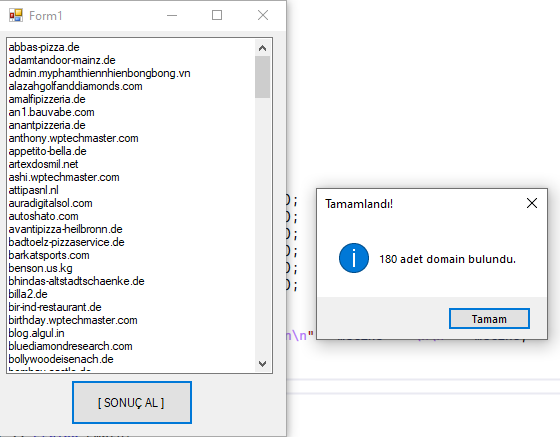Select anantpizzeria.de in the list

click(47, 125)
